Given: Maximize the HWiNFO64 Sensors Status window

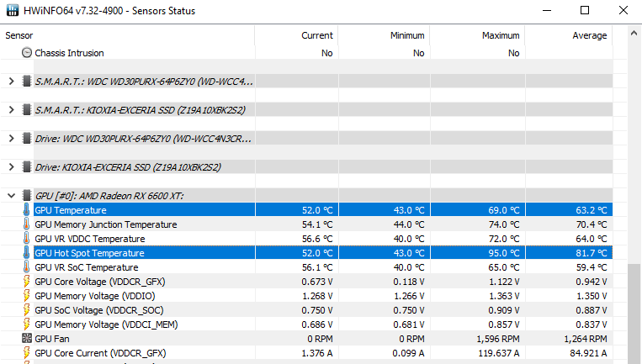Looking at the screenshot, I should [585, 10].
